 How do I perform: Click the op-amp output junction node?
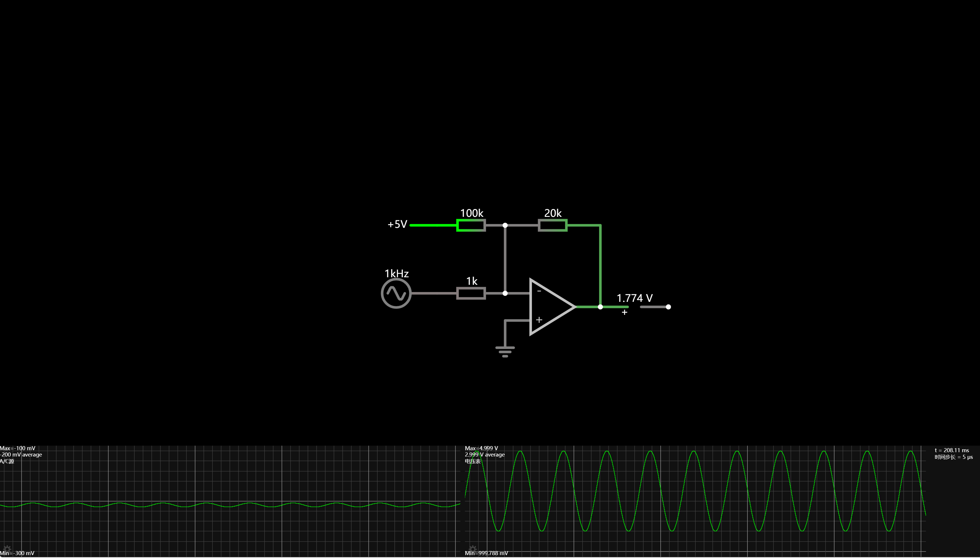point(600,307)
